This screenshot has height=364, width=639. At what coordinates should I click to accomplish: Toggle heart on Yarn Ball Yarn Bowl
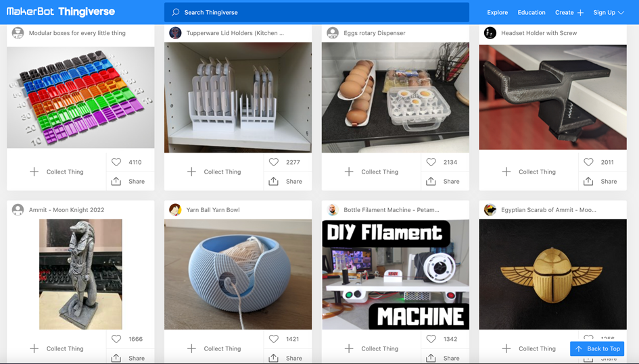pyautogui.click(x=274, y=339)
